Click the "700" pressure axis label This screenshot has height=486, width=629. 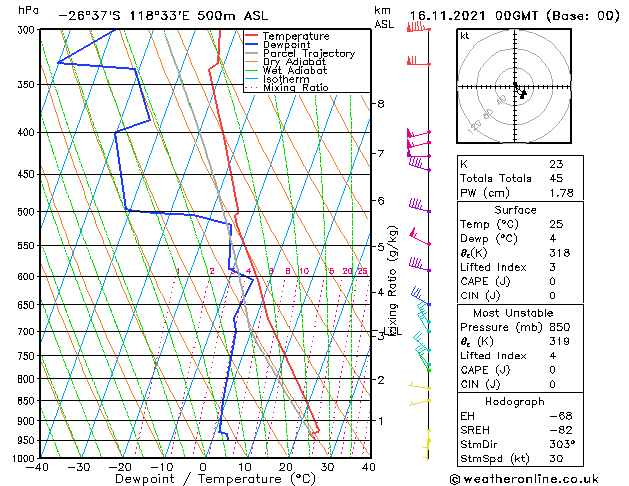click(x=28, y=332)
